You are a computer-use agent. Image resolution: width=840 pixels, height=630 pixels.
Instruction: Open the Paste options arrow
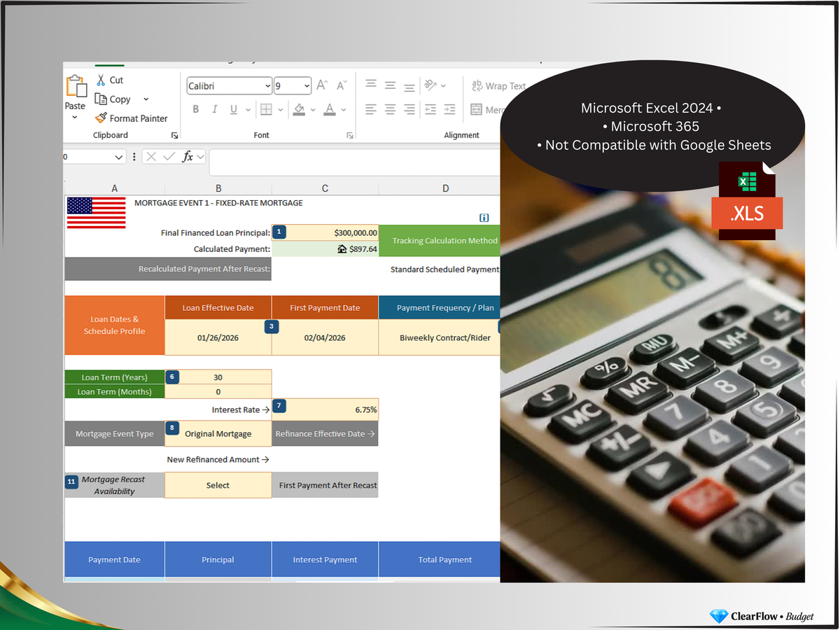(x=75, y=117)
